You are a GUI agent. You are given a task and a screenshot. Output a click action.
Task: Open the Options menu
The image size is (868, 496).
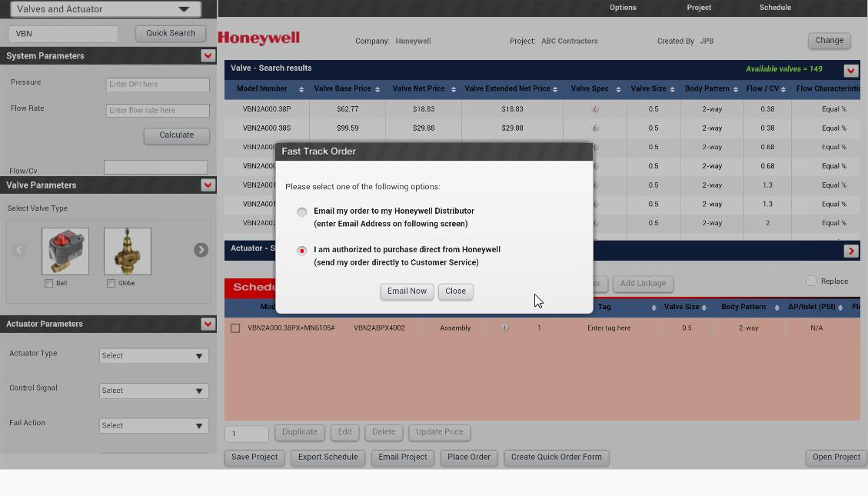(623, 8)
